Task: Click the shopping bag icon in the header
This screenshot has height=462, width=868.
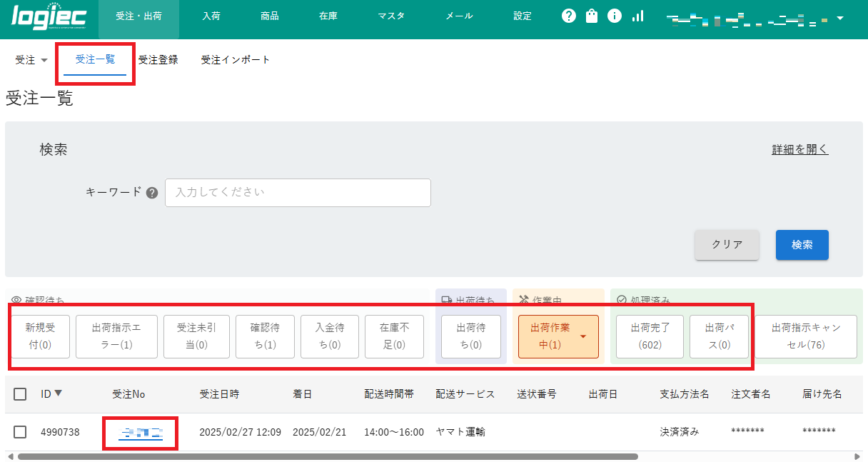Action: click(591, 15)
